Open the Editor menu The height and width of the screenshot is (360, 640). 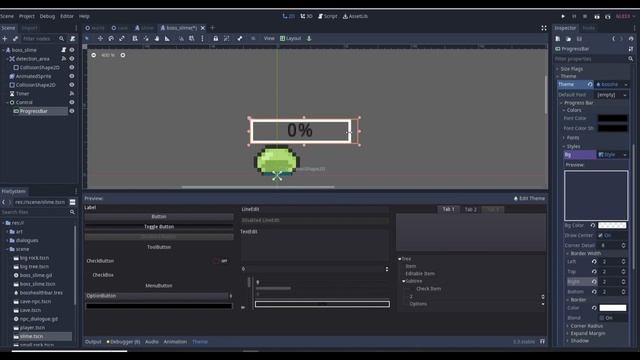click(x=67, y=16)
